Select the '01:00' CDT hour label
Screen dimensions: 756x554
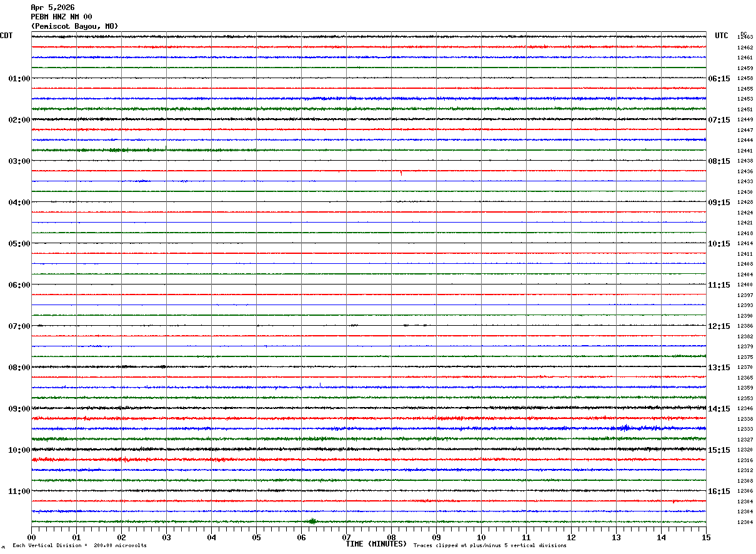click(19, 79)
